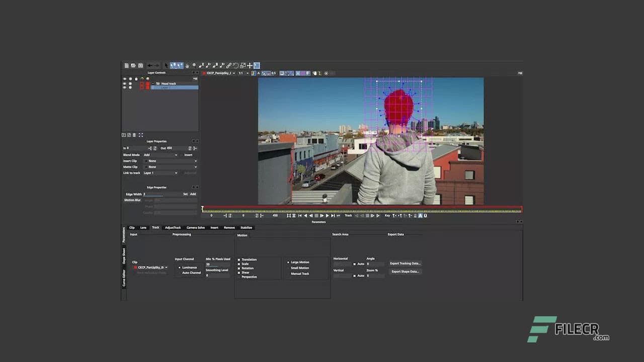Click the delete layer trash icon
Viewport: 644px width, 362px height.
(134, 135)
